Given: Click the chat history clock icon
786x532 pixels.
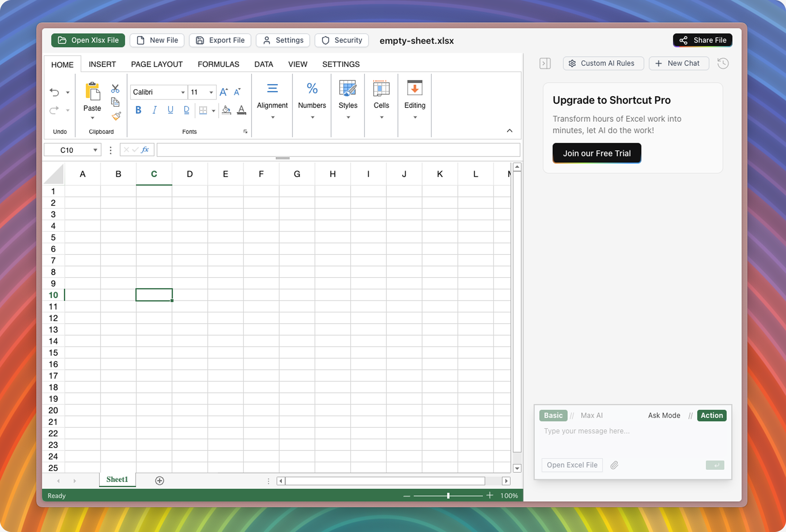Looking at the screenshot, I should (x=723, y=63).
